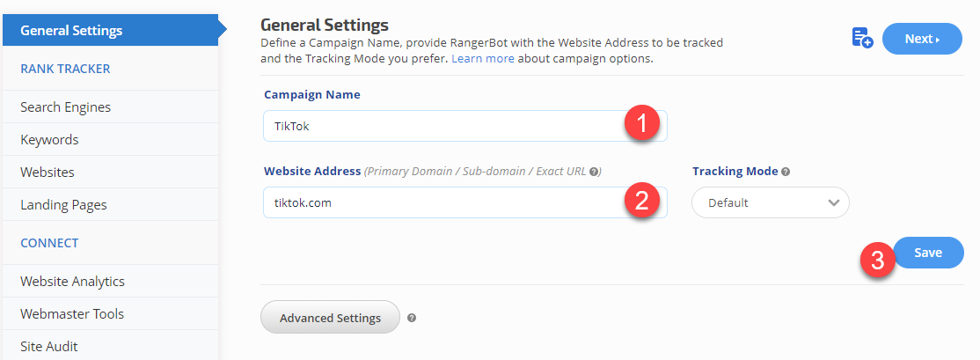This screenshot has height=360, width=980.
Task: Open Website Analytics connection
Action: pos(72,282)
